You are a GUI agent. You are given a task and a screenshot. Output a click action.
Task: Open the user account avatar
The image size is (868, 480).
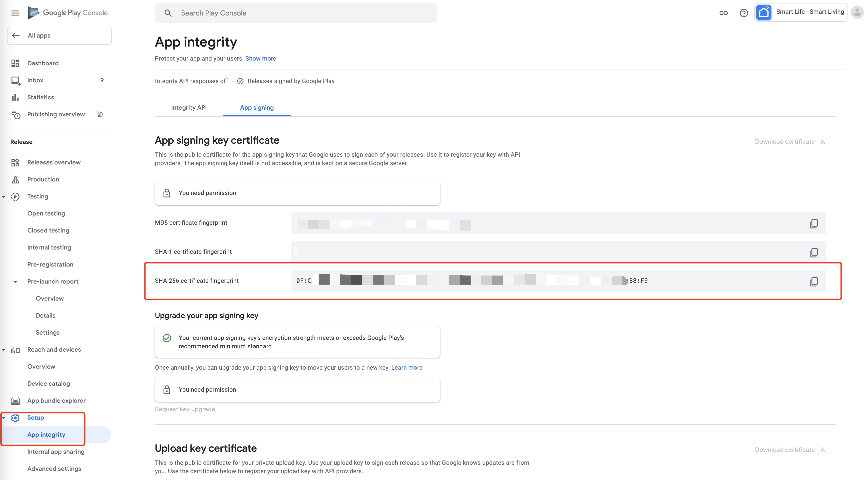857,13
